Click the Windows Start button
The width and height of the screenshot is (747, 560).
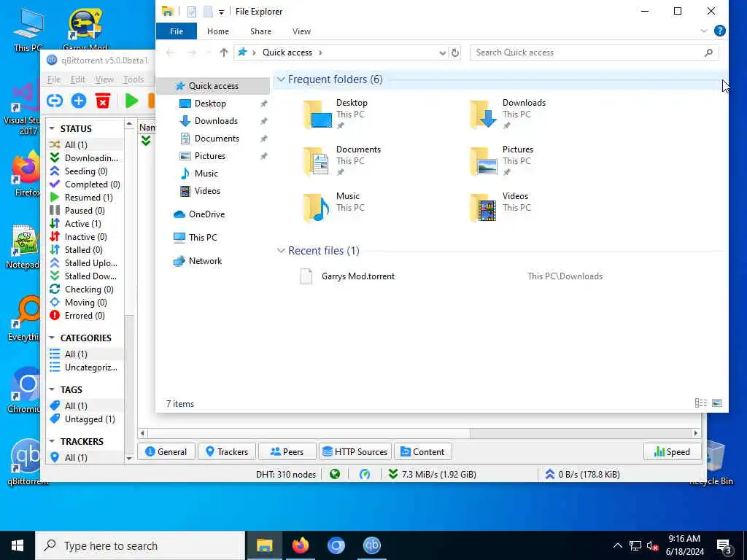(x=18, y=545)
